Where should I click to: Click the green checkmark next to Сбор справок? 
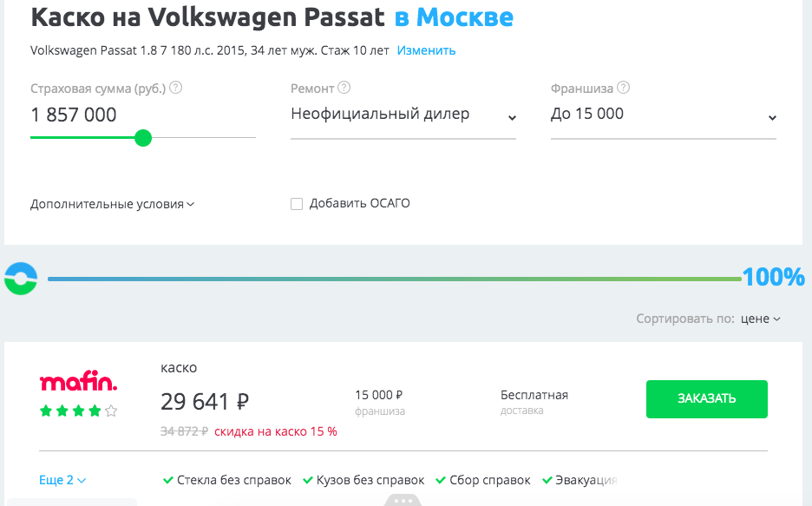[439, 479]
